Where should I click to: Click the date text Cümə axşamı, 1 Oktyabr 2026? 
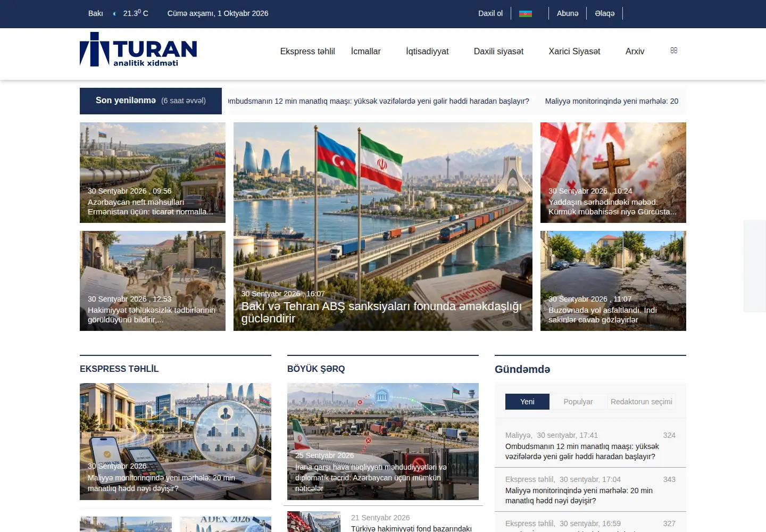click(218, 13)
